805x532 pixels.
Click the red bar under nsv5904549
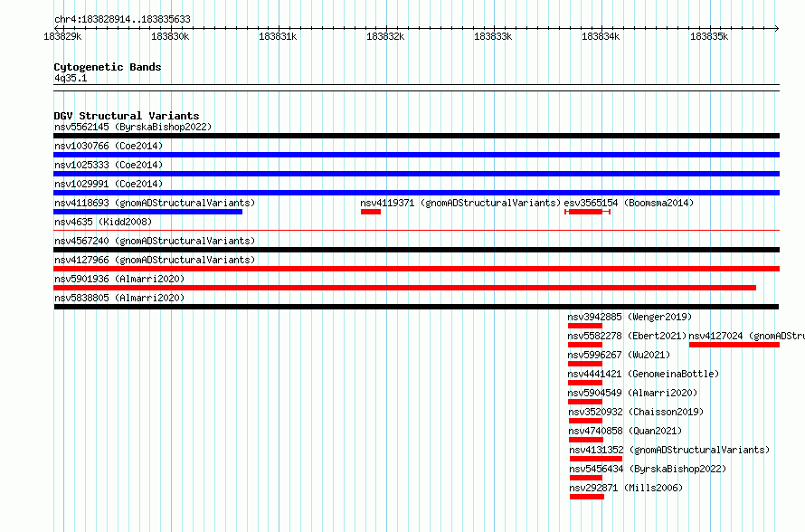[x=584, y=402]
